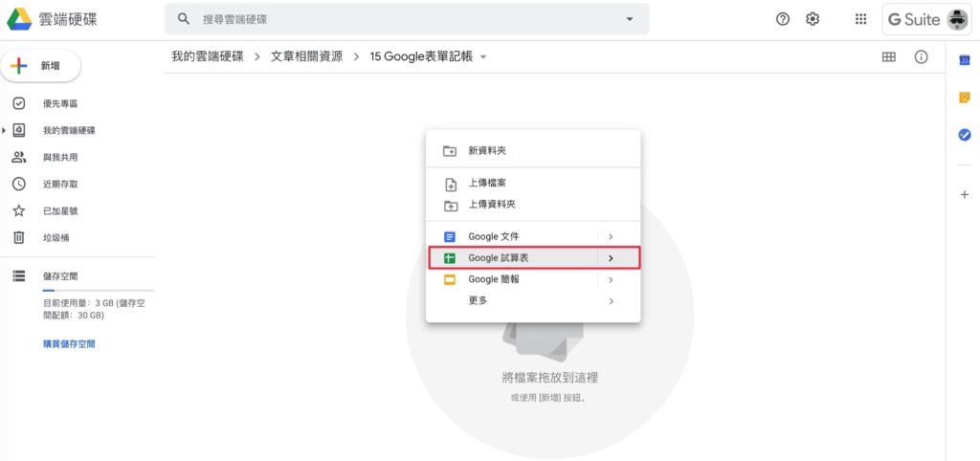Expand the Google 文件 submenu arrow
This screenshot has width=980, height=461.
(x=611, y=237)
